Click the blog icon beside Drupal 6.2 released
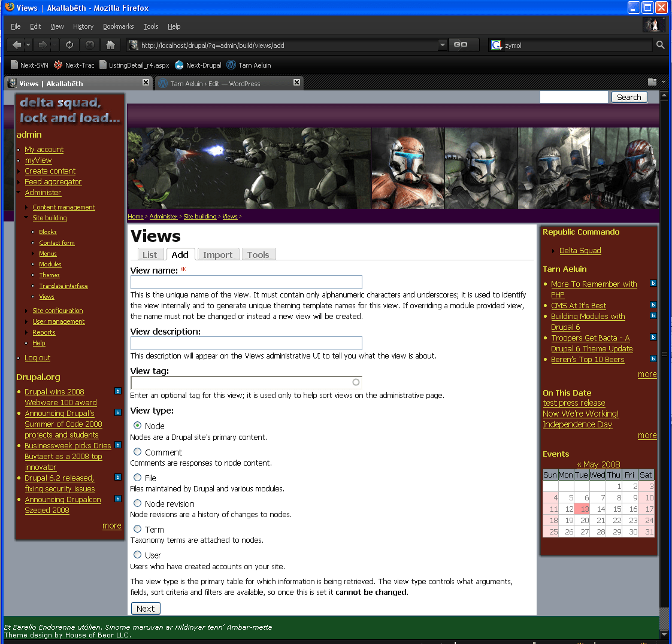Image resolution: width=672 pixels, height=644 pixels. click(118, 477)
